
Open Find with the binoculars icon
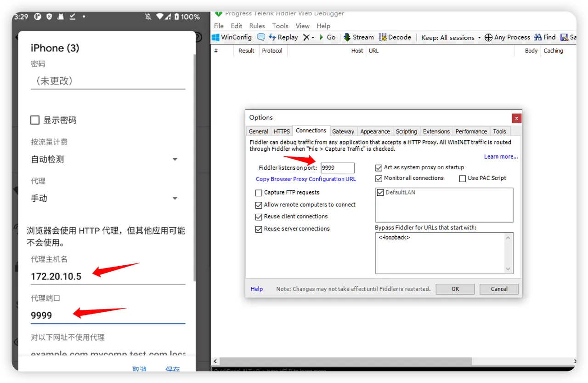(537, 37)
